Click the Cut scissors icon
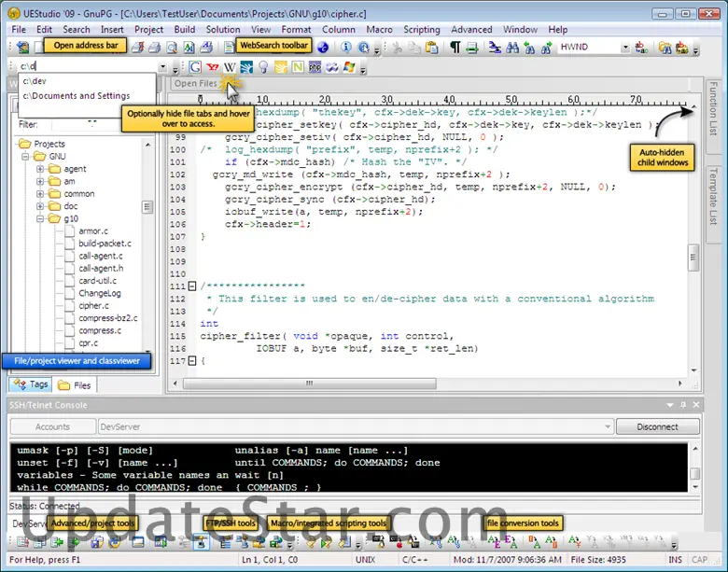Viewport: 728px width, 572px height. pyautogui.click(x=398, y=47)
